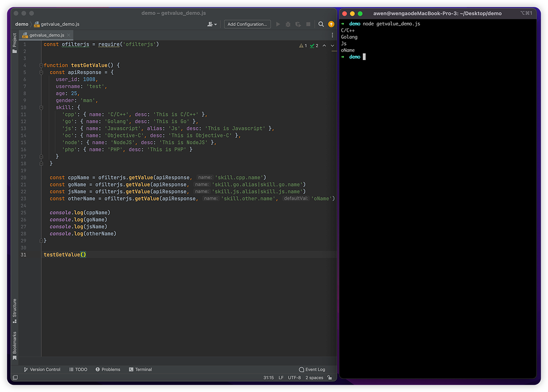The image size is (548, 392).
Task: Open the Bookmarks tool window
Action: (x=15, y=346)
